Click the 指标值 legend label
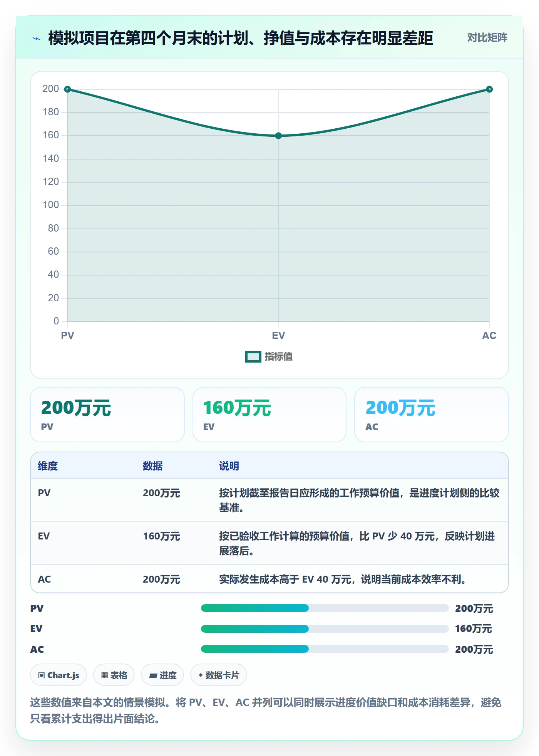The height and width of the screenshot is (756, 539). click(279, 357)
